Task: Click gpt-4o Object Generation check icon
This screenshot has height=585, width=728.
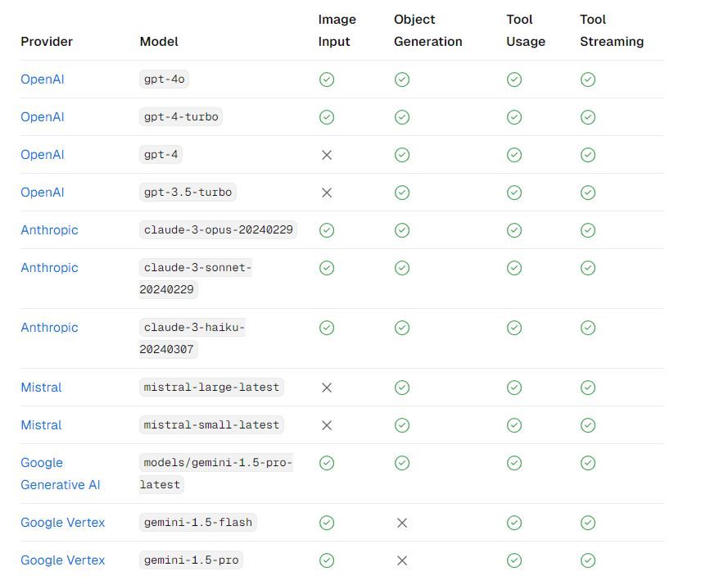Action: (x=402, y=79)
